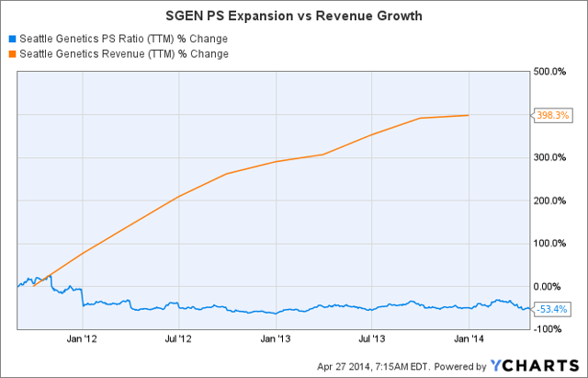Click the 200.0% y-axis label

[x=549, y=200]
